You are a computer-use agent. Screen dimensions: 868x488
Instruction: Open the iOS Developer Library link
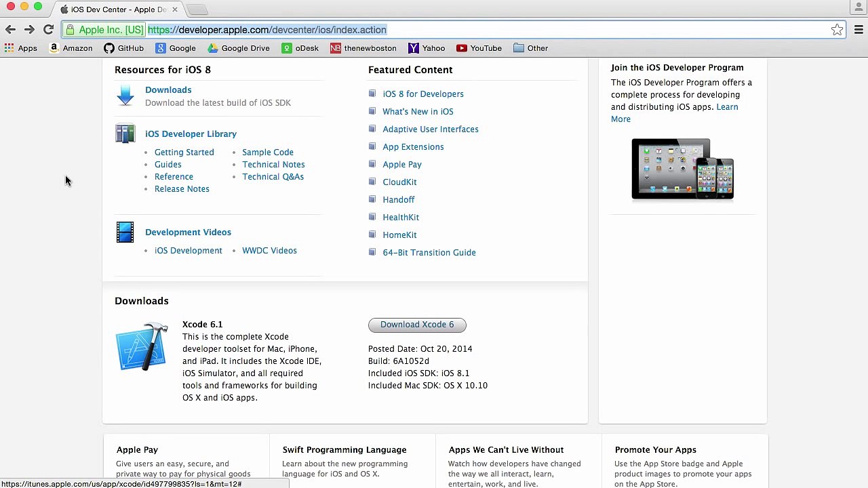coord(191,134)
